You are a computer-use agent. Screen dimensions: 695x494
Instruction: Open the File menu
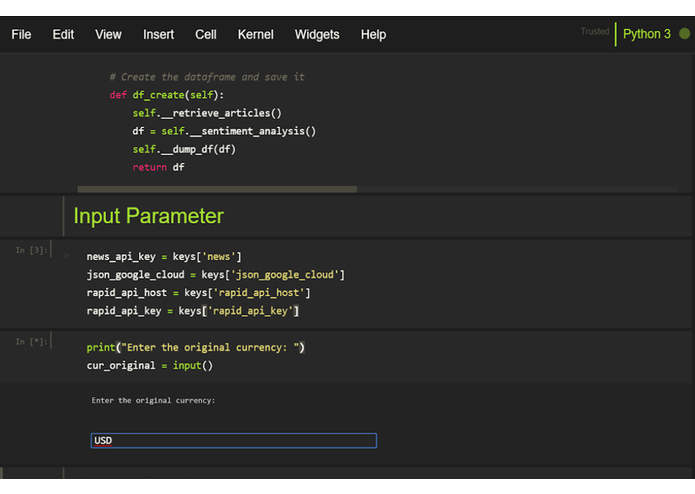(x=21, y=35)
